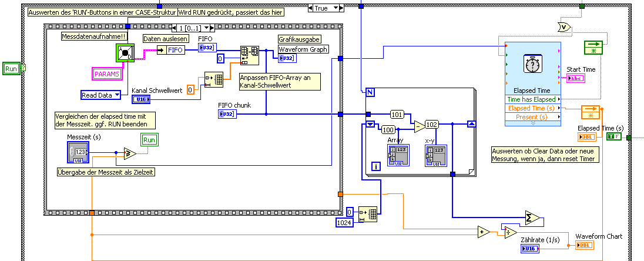Open the sequence frame 1 [0..1] dropdown
The image size is (644, 261).
207,28
